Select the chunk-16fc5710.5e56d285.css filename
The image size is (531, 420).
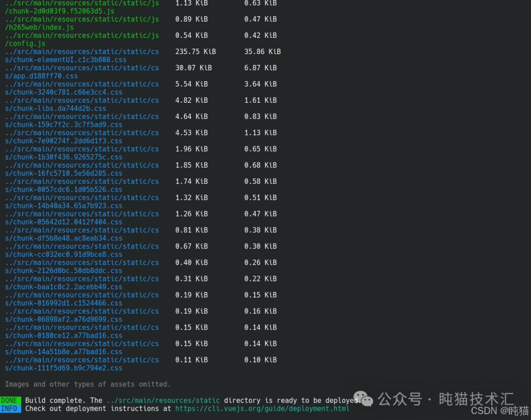click(67, 174)
